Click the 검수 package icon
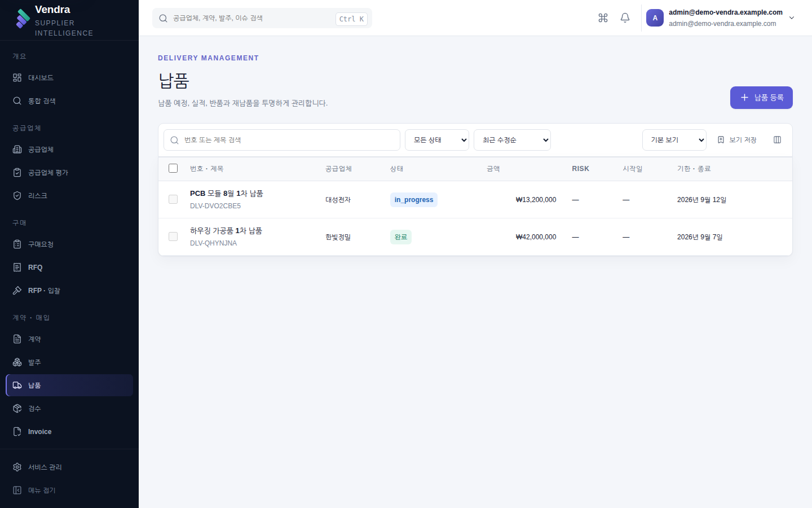The height and width of the screenshot is (508, 812). (x=17, y=408)
